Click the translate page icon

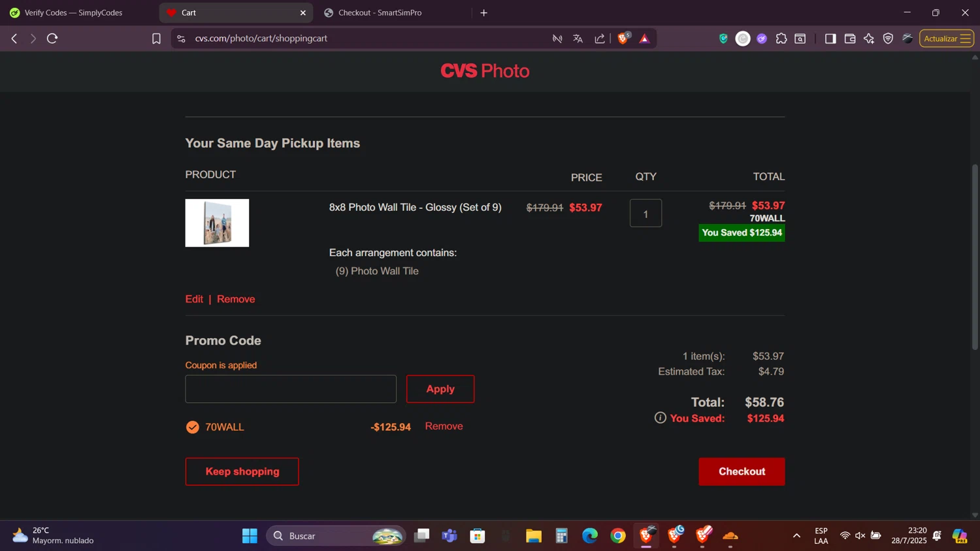[x=578, y=39]
